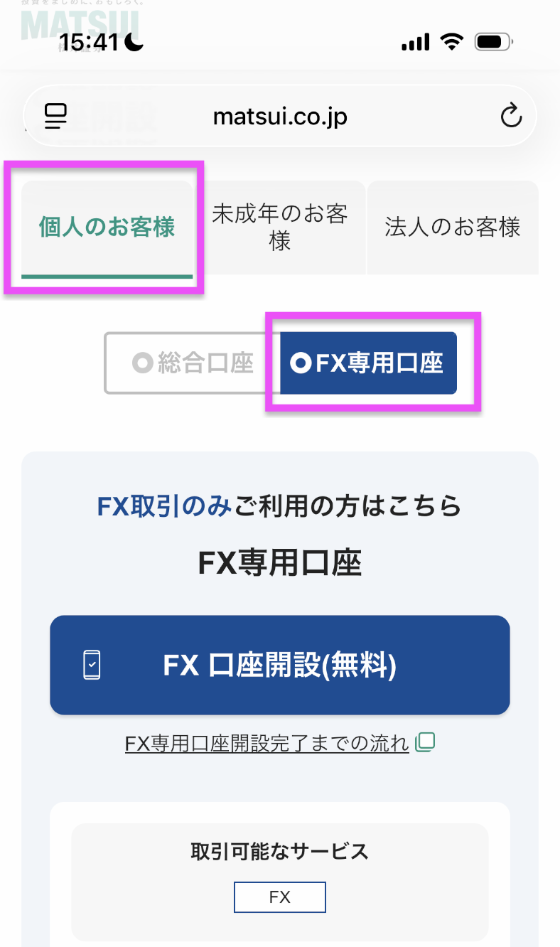Switch to 未成年のお客様 tab
This screenshot has width=560, height=947.
280,228
